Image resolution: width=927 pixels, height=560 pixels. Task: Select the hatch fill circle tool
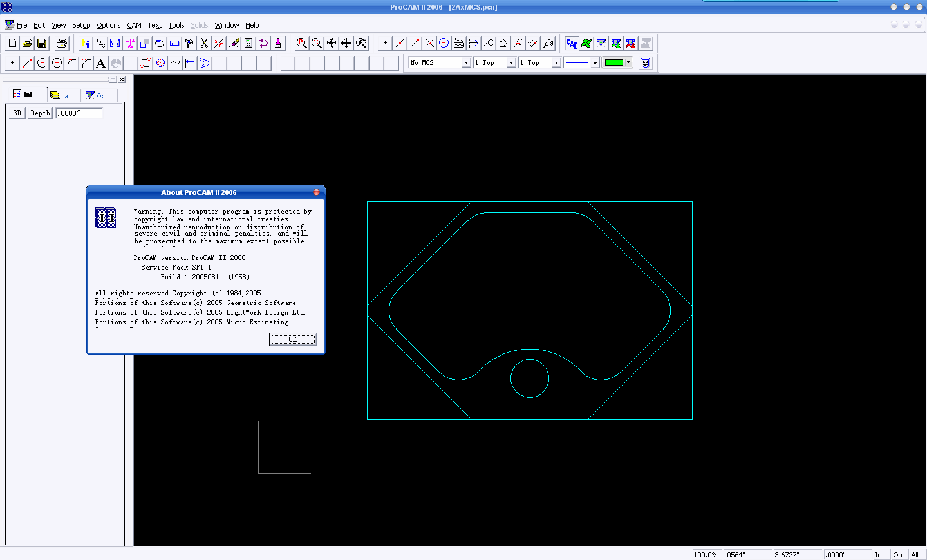[160, 62]
